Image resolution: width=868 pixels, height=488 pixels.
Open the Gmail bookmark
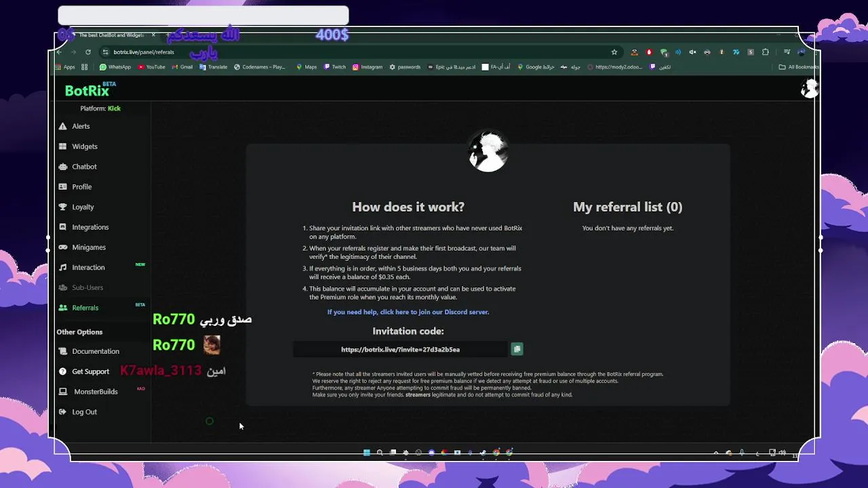182,67
